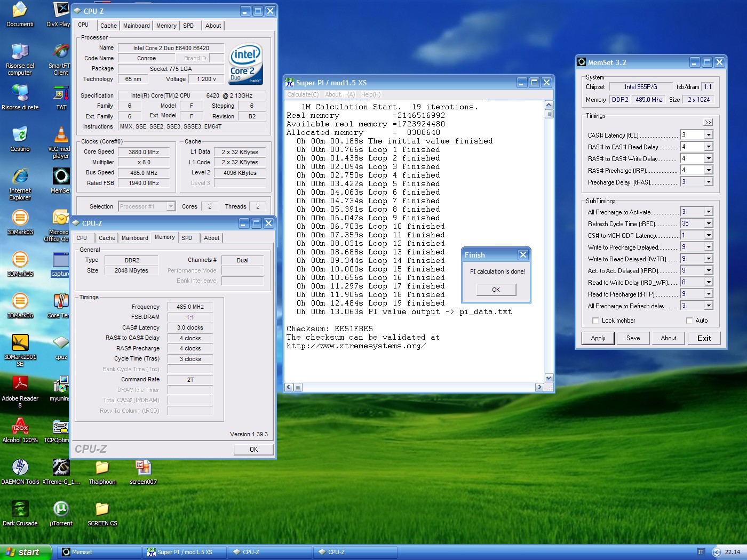
Task: Open RAS# to CAS# Write Delay dropdown
Action: click(x=709, y=158)
